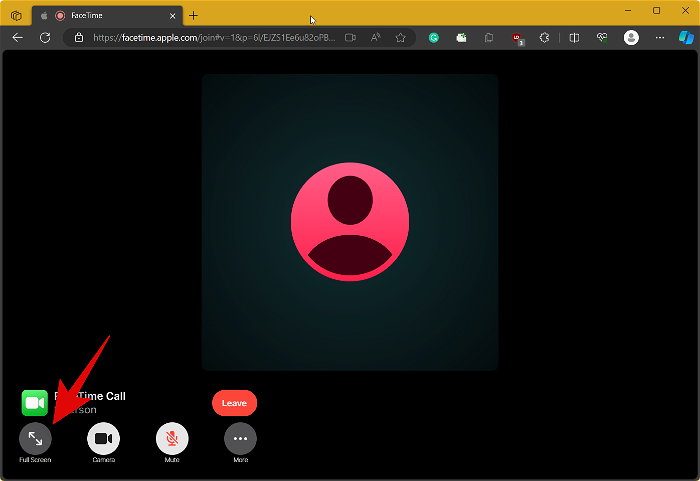Leave the FaceTime call

click(x=234, y=403)
